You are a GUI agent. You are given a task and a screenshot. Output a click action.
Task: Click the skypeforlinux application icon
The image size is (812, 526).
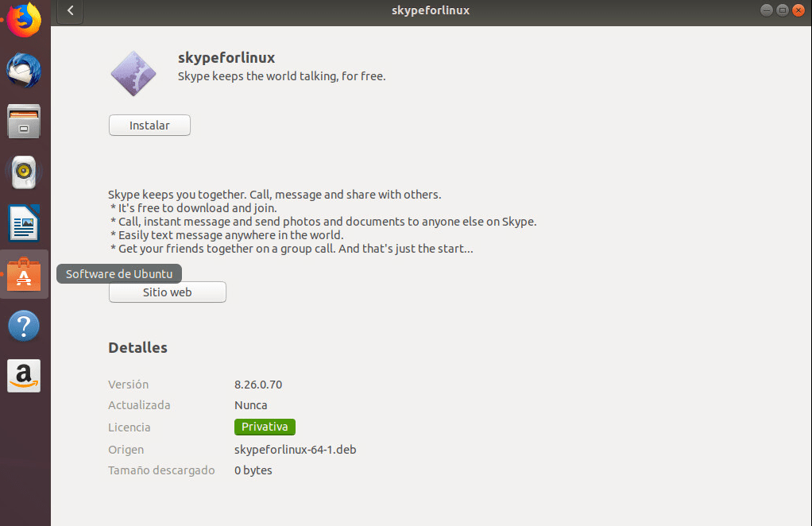(x=133, y=73)
